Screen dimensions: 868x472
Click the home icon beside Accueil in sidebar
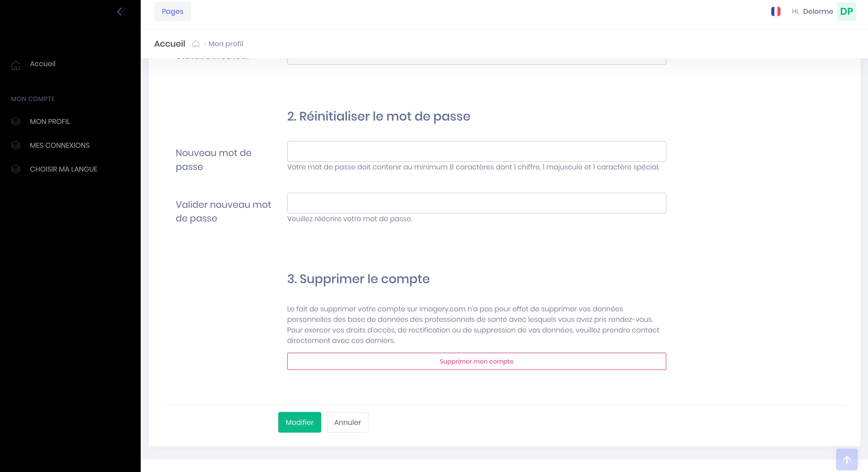click(x=16, y=65)
